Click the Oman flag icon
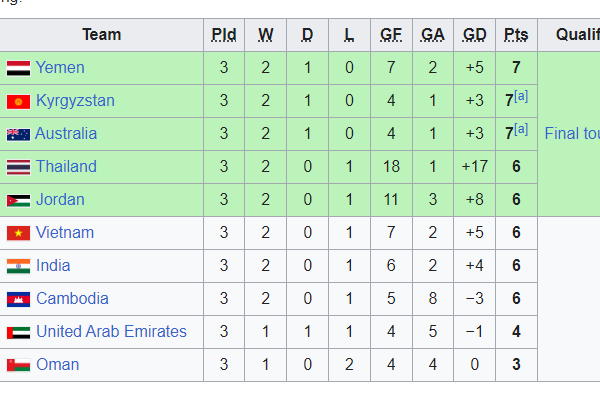 click(18, 365)
